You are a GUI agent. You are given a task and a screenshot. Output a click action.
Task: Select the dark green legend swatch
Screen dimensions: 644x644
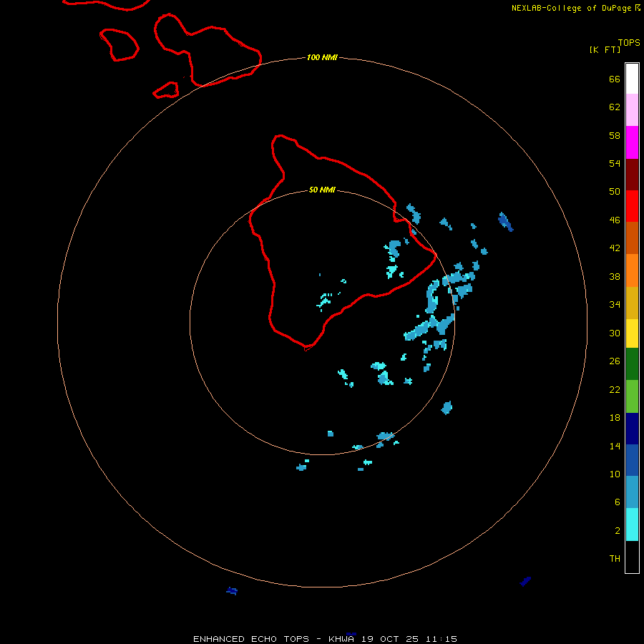coord(632,364)
